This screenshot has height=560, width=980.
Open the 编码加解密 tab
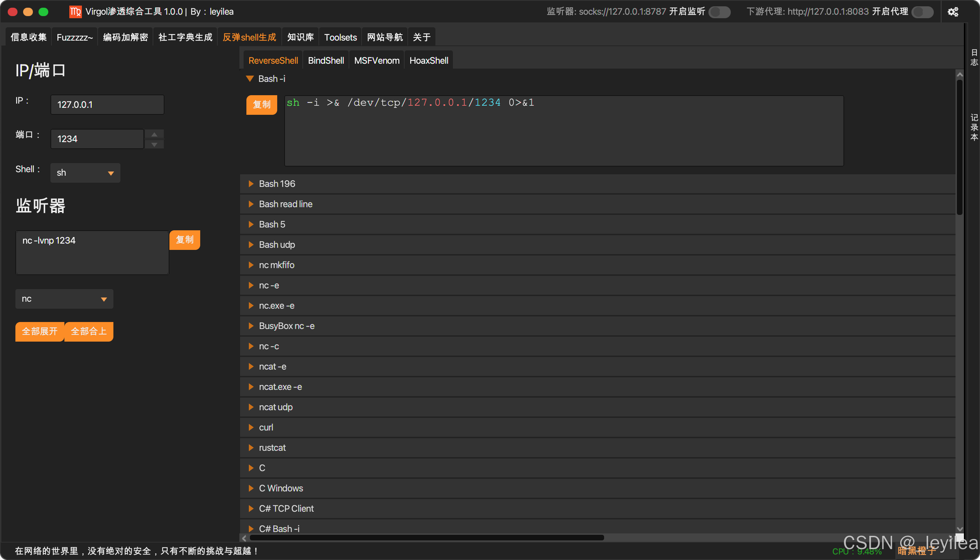coord(125,37)
